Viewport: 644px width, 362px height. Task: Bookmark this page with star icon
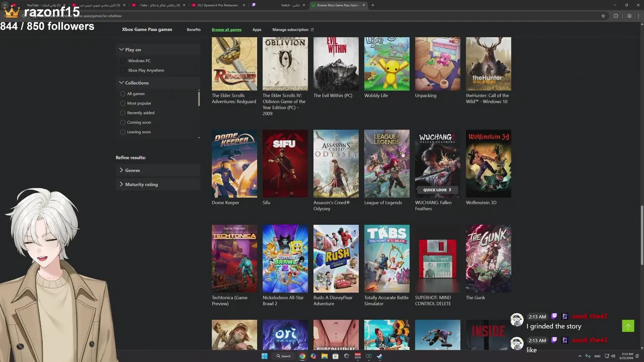tap(603, 16)
